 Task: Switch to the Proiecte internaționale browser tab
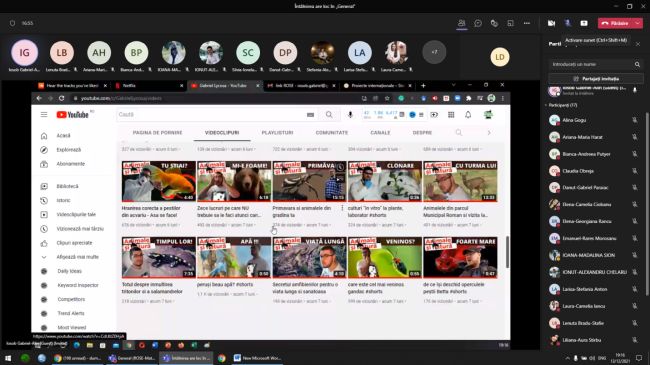coord(377,85)
